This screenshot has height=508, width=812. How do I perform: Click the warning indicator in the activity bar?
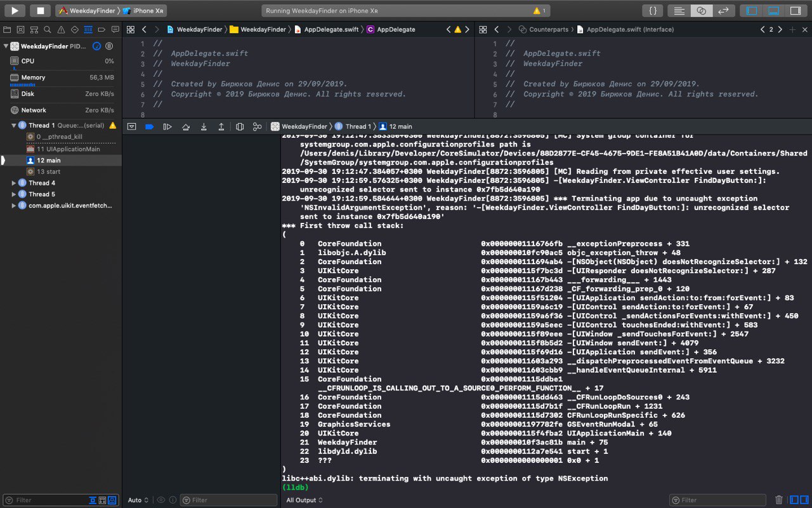coord(539,11)
